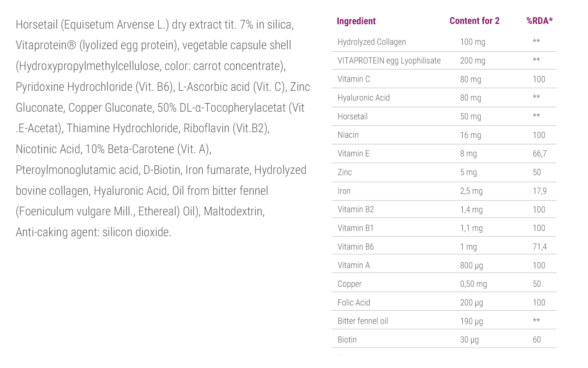
Task: Click the Vitamin B6 71,4 RDA value
Action: 539,247
